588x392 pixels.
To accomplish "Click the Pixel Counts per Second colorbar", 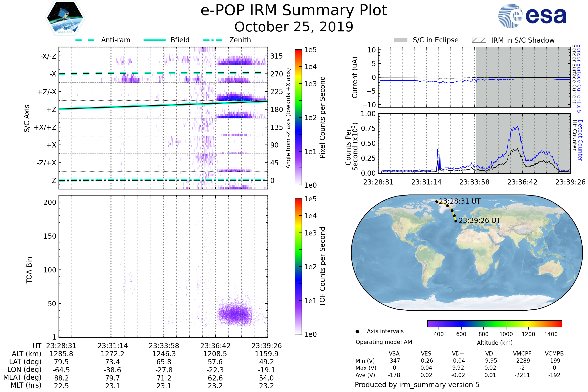I will pos(298,117).
